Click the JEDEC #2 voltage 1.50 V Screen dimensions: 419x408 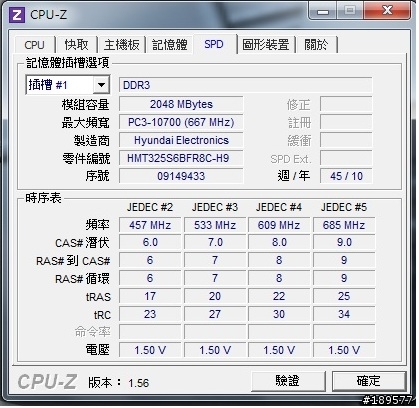pyautogui.click(x=150, y=350)
